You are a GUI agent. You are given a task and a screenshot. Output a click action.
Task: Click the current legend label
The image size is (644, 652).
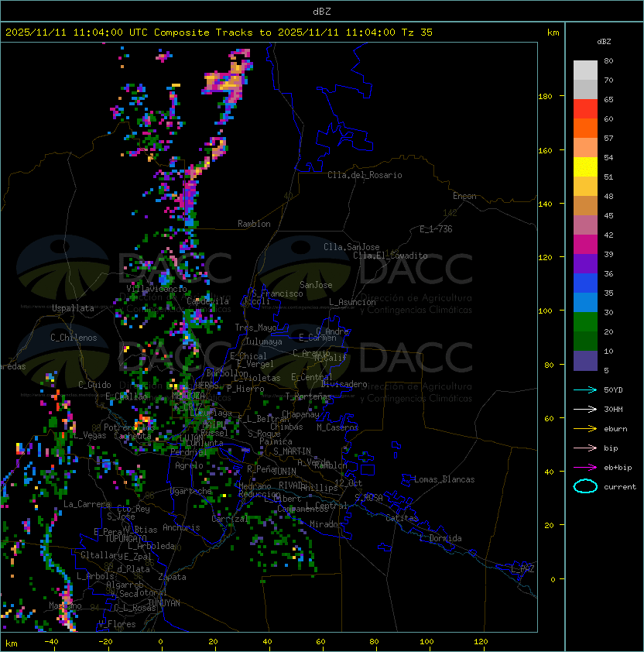pyautogui.click(x=620, y=487)
